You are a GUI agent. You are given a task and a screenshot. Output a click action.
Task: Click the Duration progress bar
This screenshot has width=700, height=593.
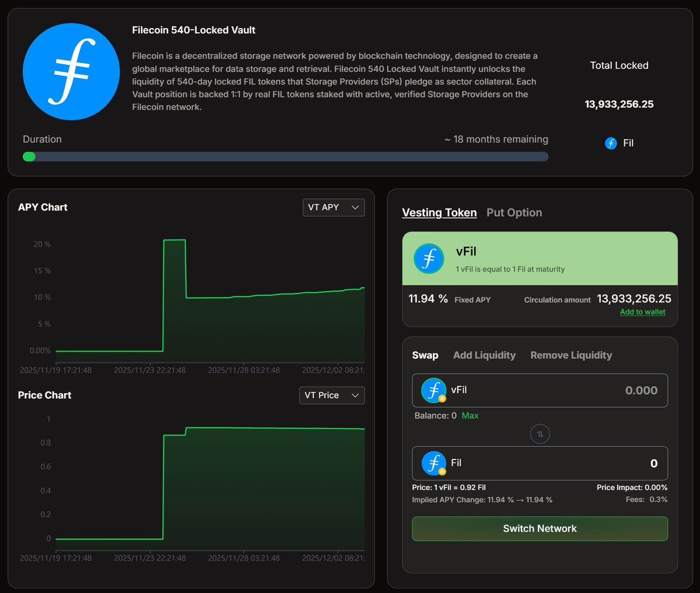click(285, 156)
